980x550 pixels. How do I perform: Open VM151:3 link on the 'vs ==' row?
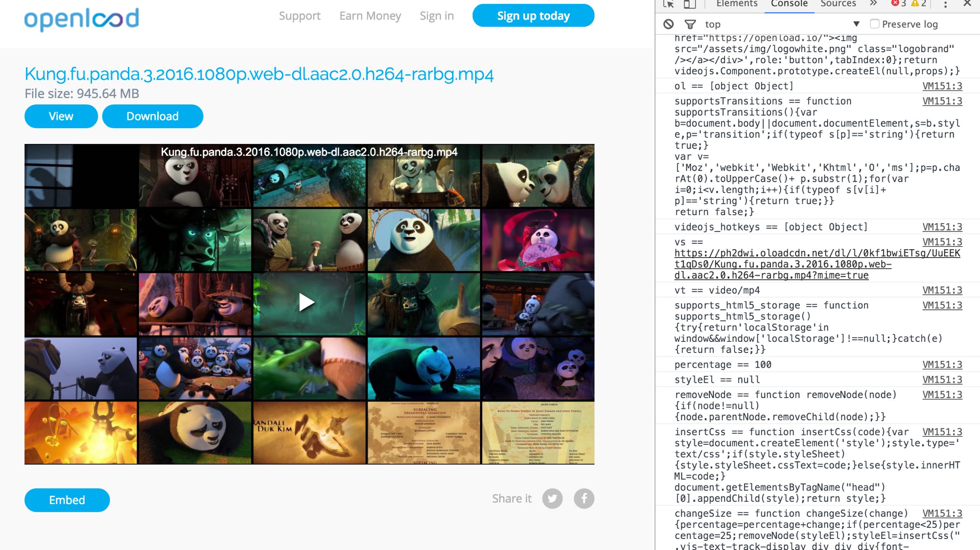[x=942, y=242]
